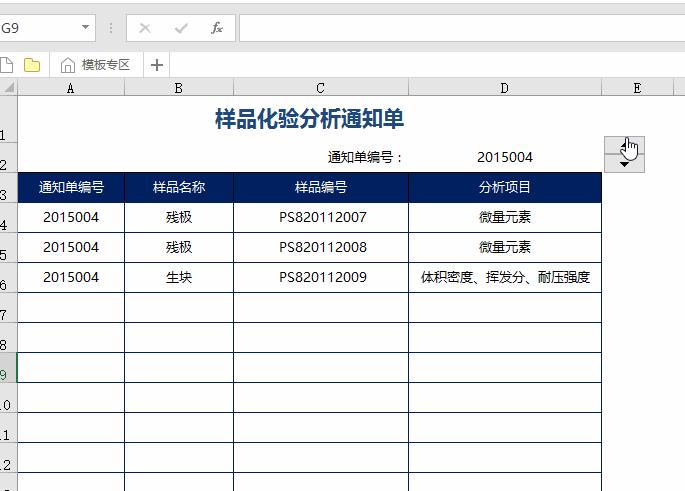The image size is (685, 491).
Task: Click the 分析项目 table header
Action: point(505,187)
